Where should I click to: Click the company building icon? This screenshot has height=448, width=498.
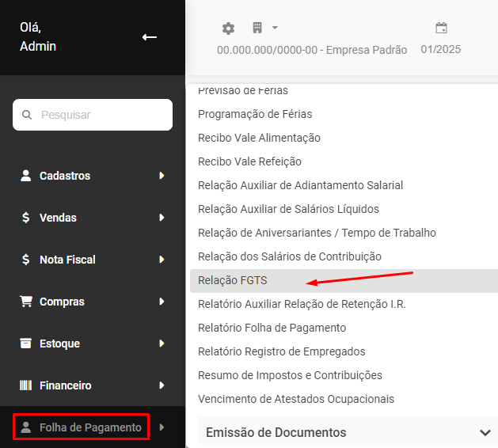click(x=257, y=28)
